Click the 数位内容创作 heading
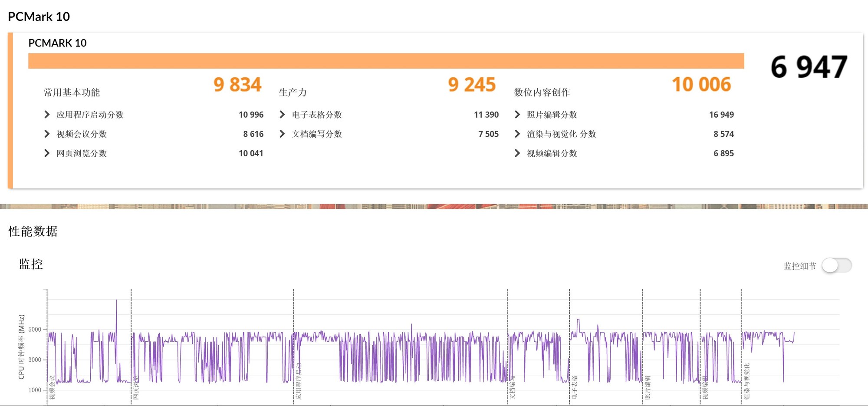 (542, 92)
